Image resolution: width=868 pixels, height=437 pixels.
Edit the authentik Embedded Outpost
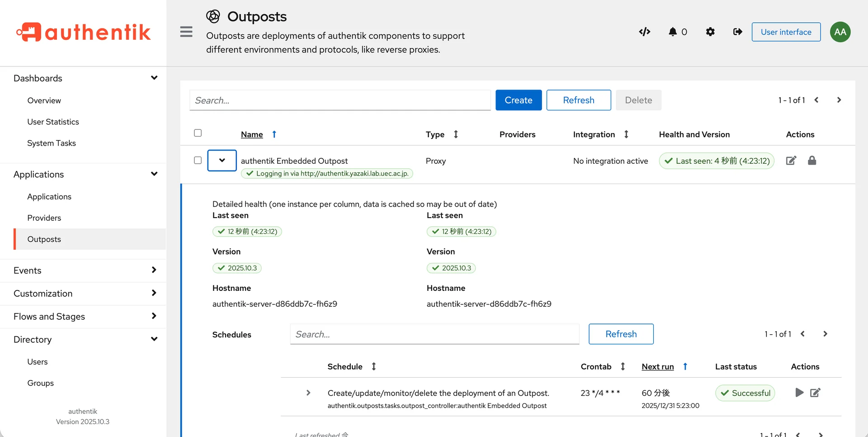point(791,161)
